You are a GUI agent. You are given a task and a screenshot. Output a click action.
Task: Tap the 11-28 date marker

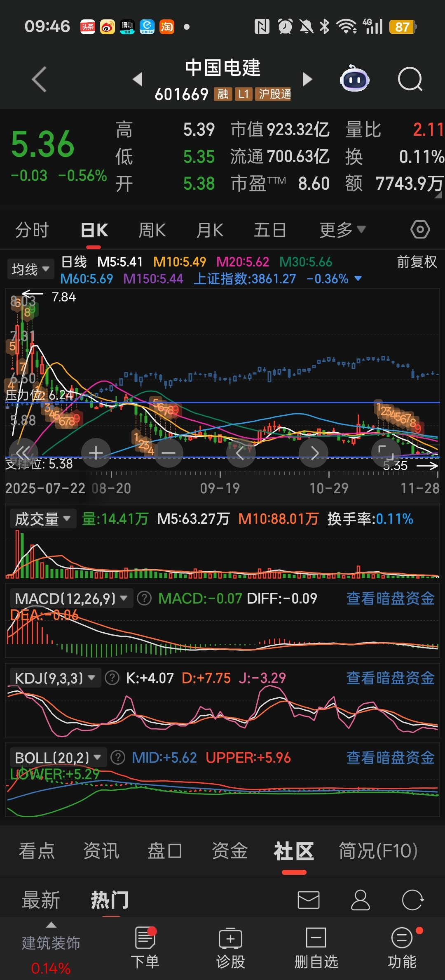pyautogui.click(x=420, y=488)
